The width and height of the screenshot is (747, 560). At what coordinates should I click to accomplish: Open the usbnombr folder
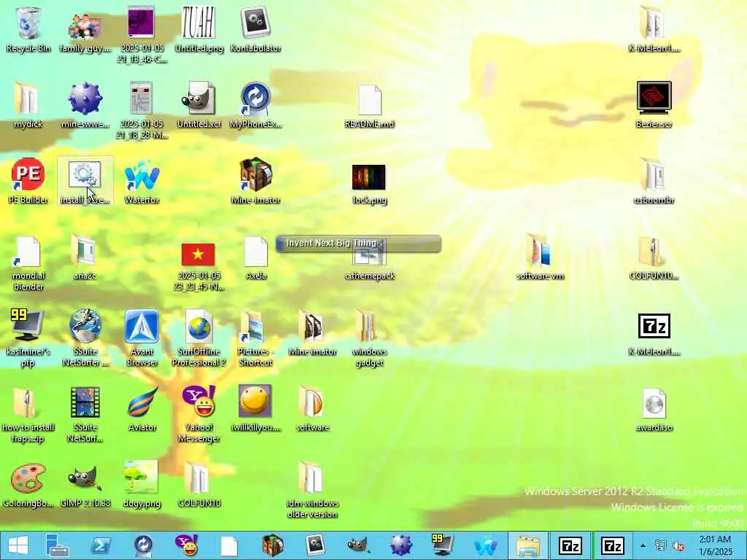pos(654,181)
